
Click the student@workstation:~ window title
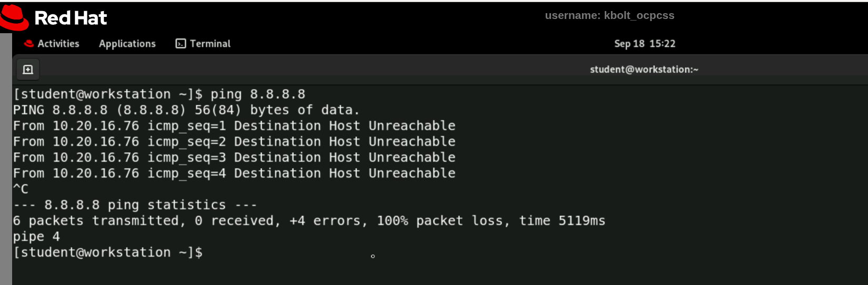(x=644, y=70)
